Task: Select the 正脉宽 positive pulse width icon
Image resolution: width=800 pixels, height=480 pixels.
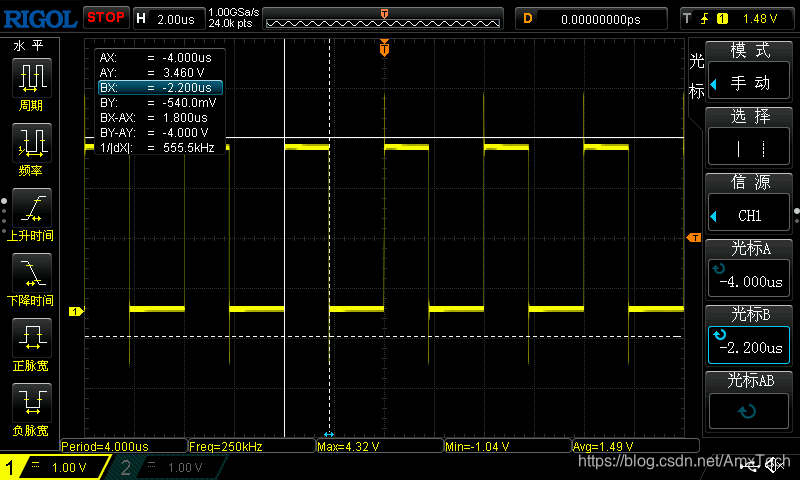Action: coord(32,338)
